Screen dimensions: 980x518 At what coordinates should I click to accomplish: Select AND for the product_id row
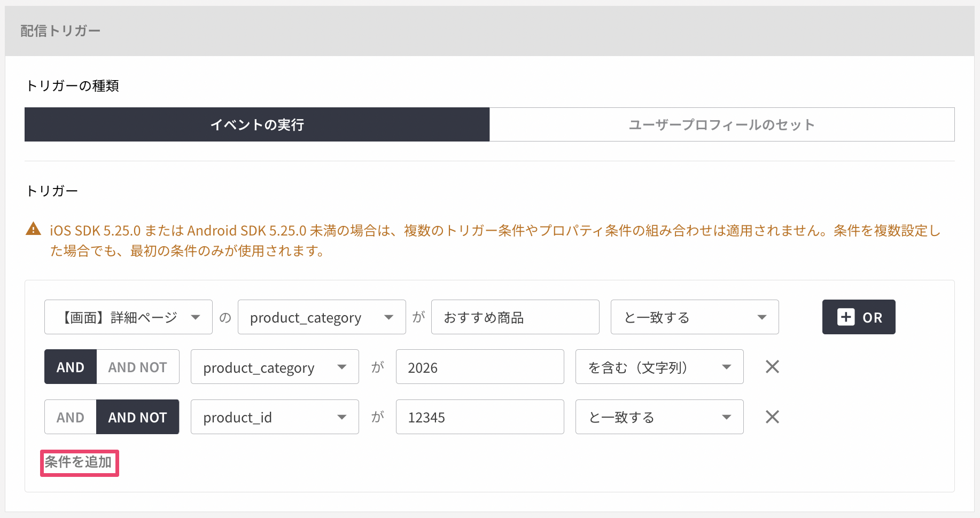(x=71, y=417)
